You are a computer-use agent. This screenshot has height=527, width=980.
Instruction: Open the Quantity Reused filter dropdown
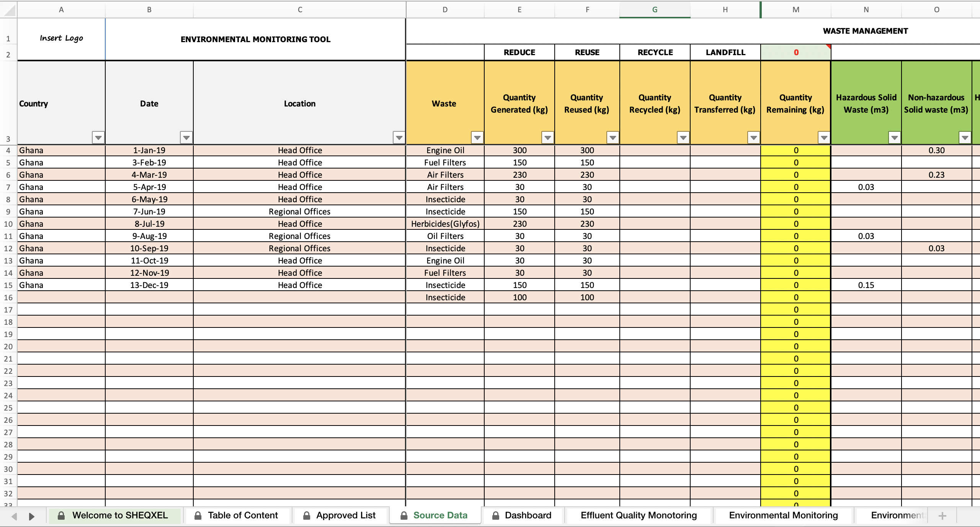[x=612, y=137]
